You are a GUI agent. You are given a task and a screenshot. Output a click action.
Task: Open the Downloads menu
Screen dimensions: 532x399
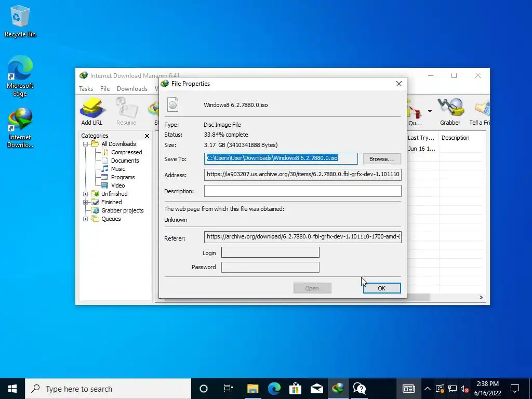(132, 88)
